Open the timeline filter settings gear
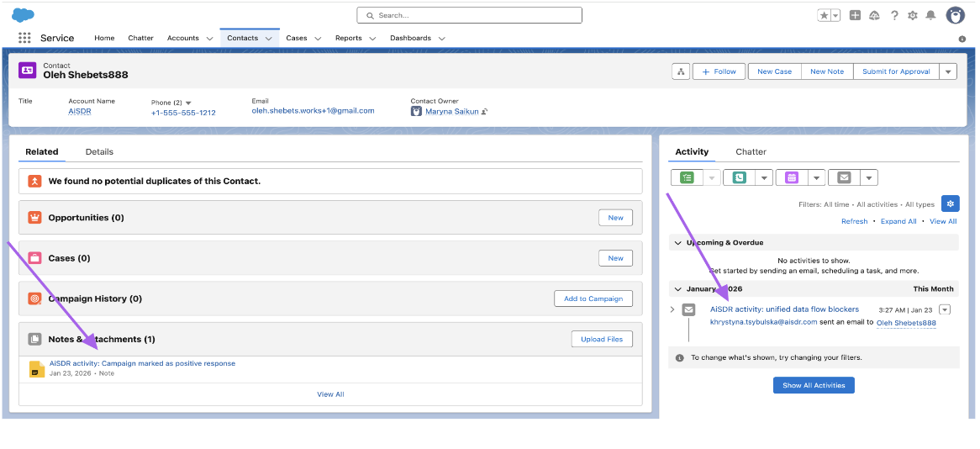980x449 pixels. [x=951, y=203]
